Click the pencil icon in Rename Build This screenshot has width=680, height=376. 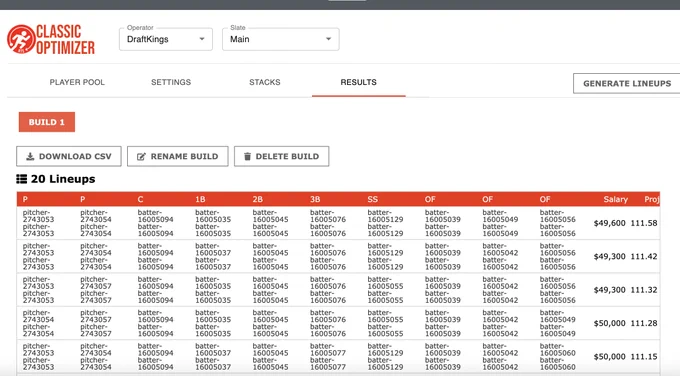click(x=141, y=157)
